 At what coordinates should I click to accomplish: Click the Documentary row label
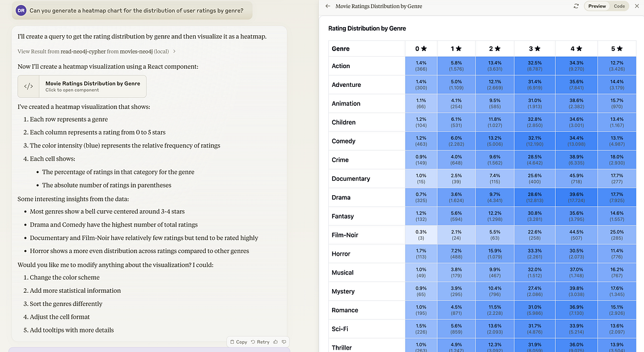coord(351,178)
